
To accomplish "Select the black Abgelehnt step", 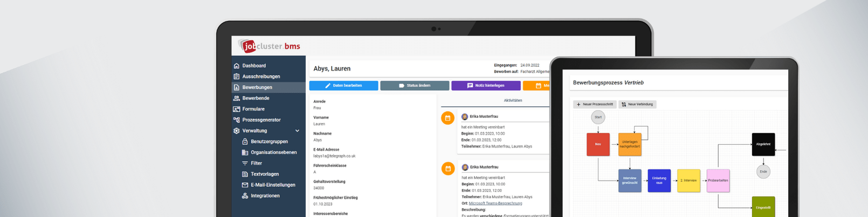I will point(763,144).
